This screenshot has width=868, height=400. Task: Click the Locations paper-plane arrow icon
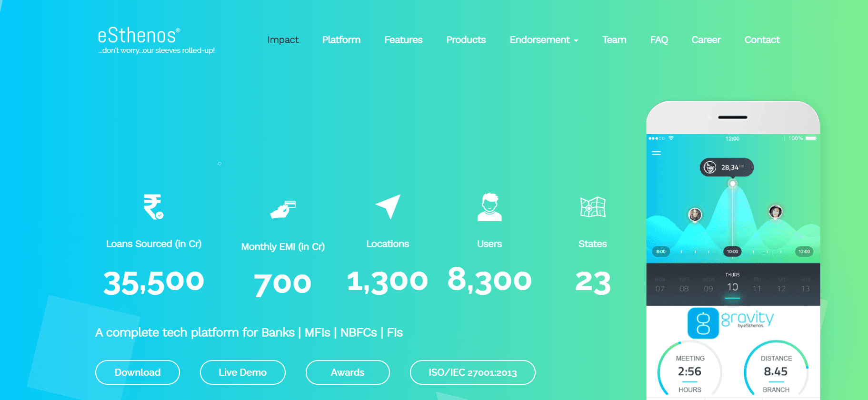pyautogui.click(x=388, y=206)
